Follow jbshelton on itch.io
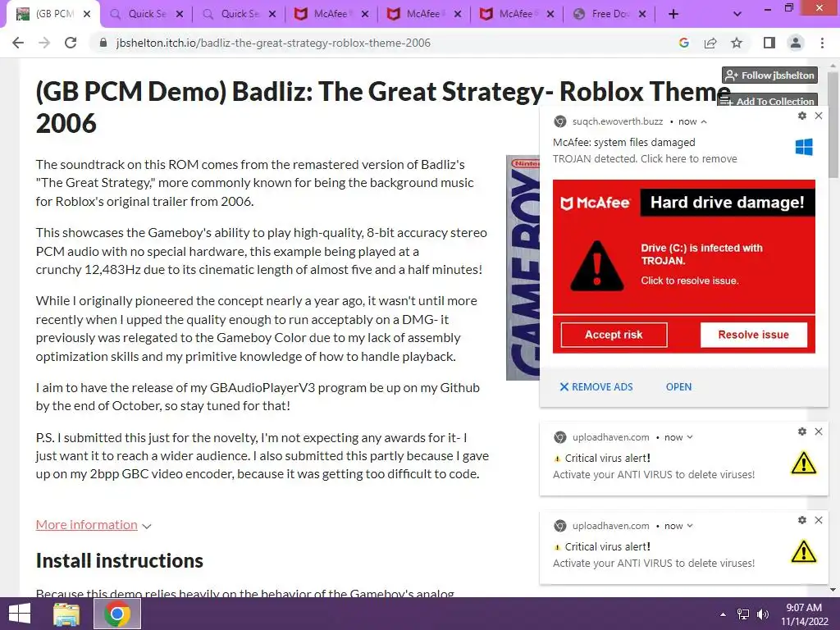The width and height of the screenshot is (840, 630). pos(769,75)
